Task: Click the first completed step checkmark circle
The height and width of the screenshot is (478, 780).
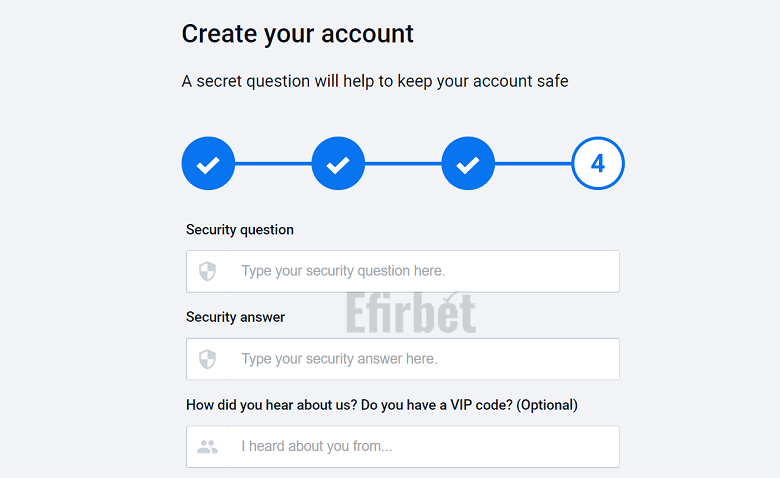Action: pyautogui.click(x=208, y=163)
